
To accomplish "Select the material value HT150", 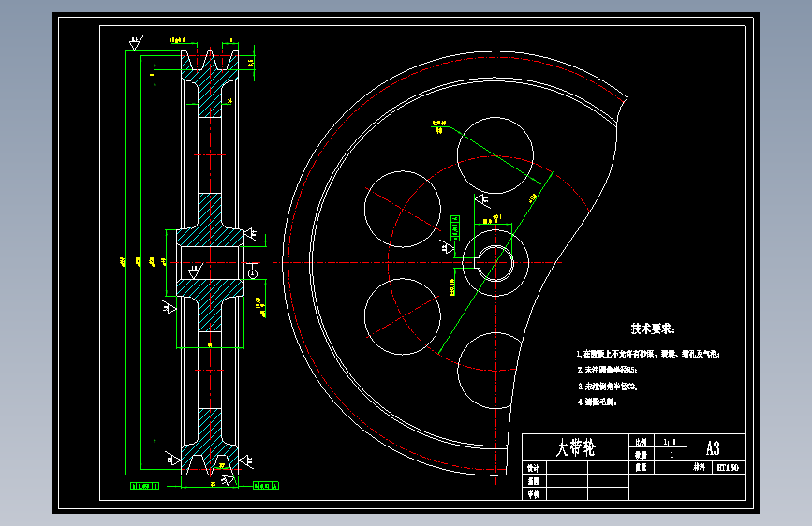I will [x=728, y=467].
